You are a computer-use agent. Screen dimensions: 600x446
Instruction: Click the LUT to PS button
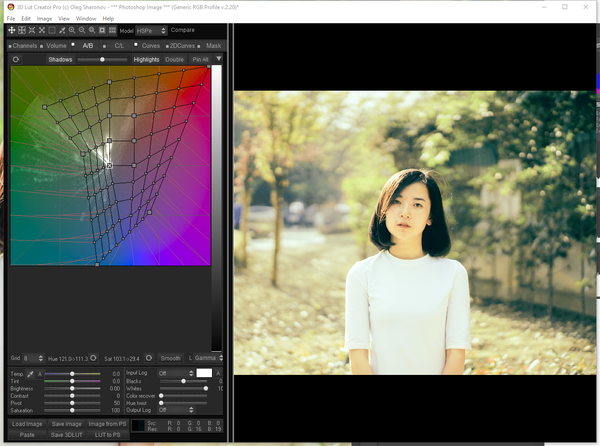[x=107, y=435]
